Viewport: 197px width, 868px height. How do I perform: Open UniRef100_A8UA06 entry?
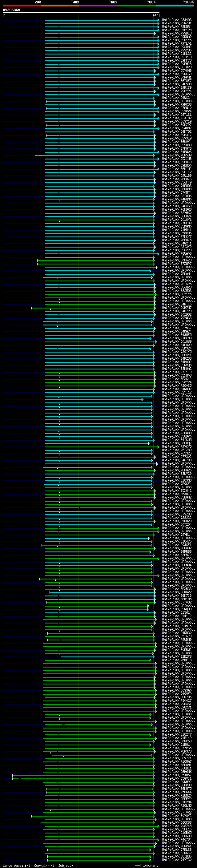[x=177, y=253]
